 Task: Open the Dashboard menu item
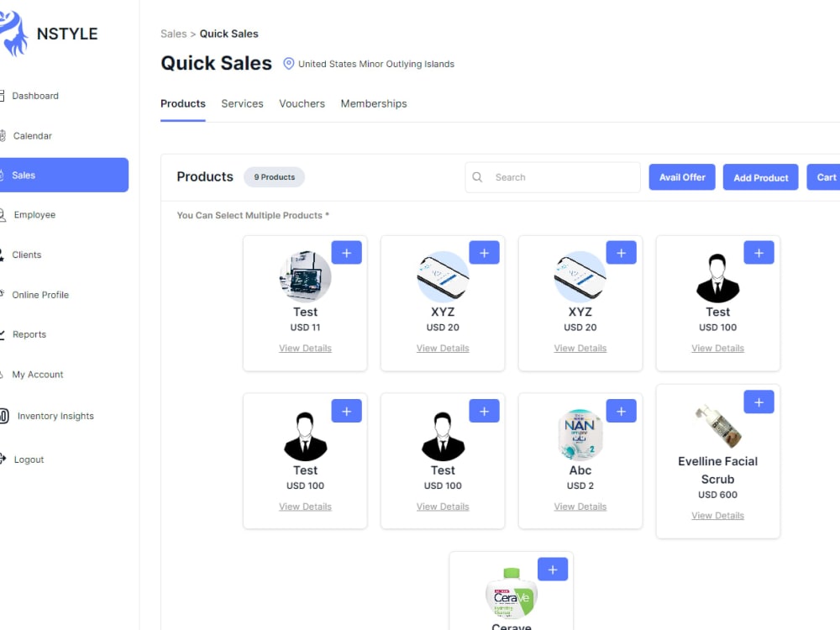point(35,96)
